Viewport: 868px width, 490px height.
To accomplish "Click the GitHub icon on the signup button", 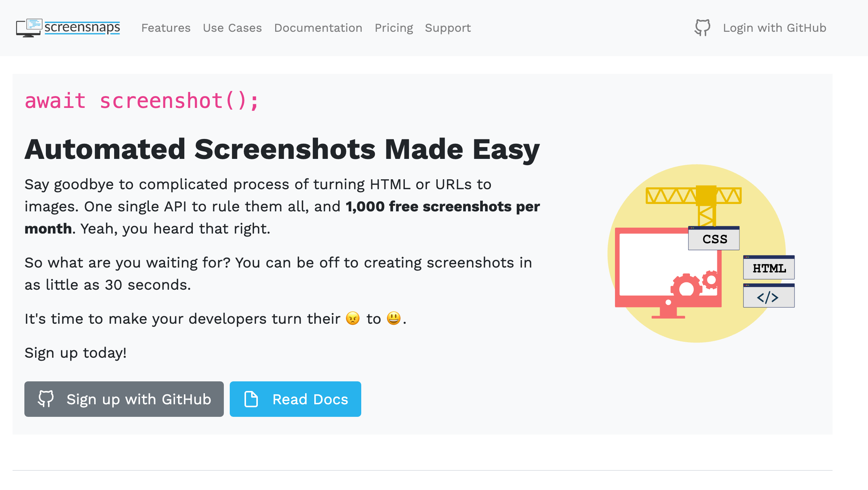I will 47,399.
